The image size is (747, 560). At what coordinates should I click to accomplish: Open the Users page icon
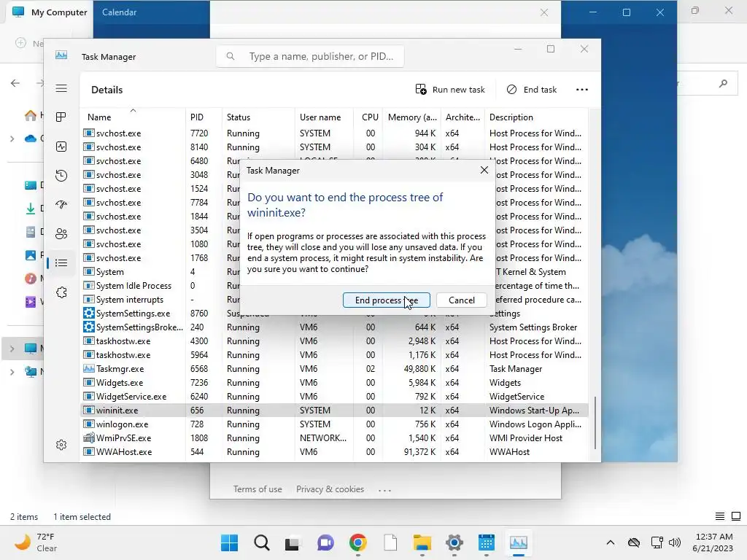61,234
